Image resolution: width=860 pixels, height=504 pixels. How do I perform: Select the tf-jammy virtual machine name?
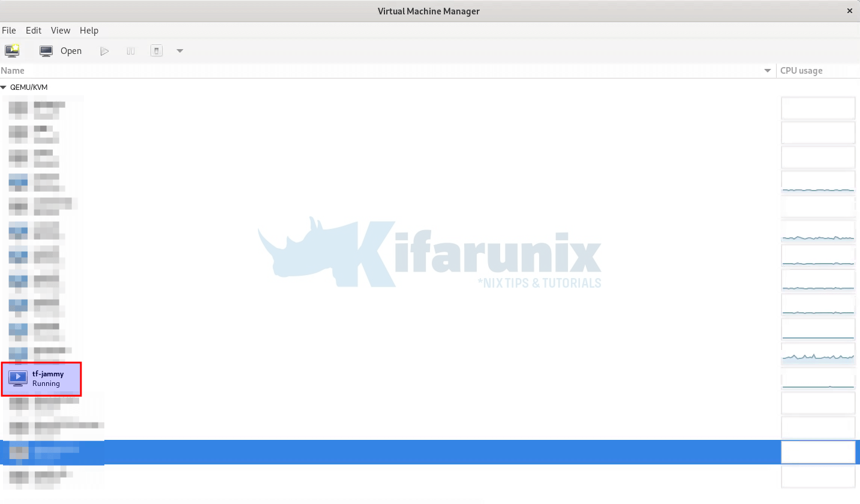tap(48, 374)
